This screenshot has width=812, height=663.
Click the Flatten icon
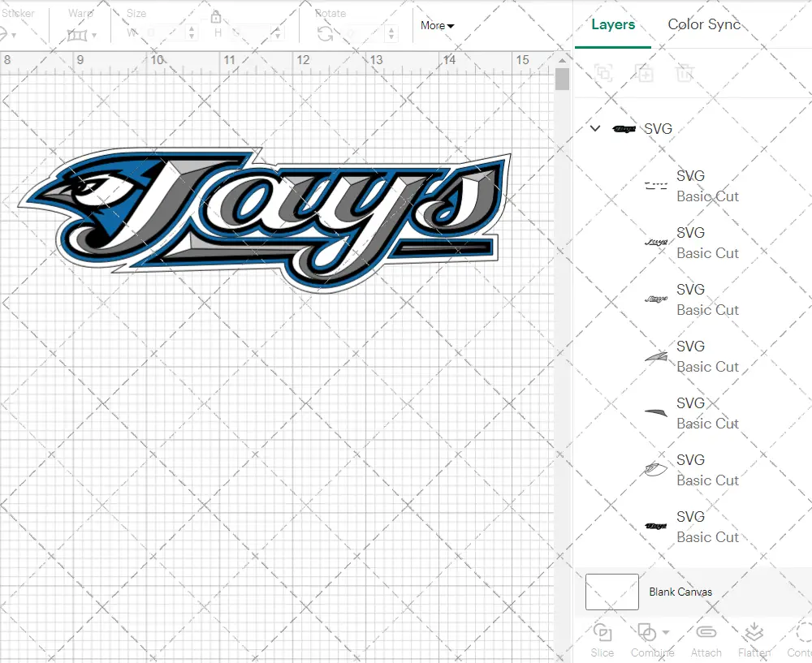(754, 632)
